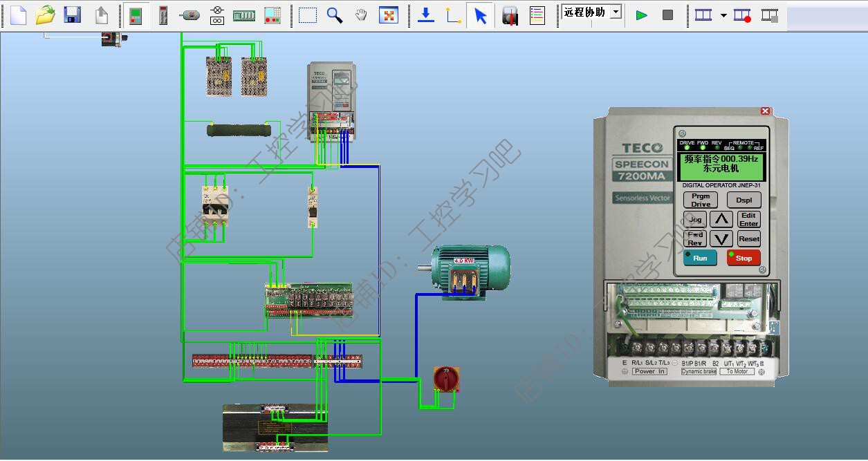The width and height of the screenshot is (868, 461).
Task: Click the Dynamic brake terminal label
Action: [699, 371]
